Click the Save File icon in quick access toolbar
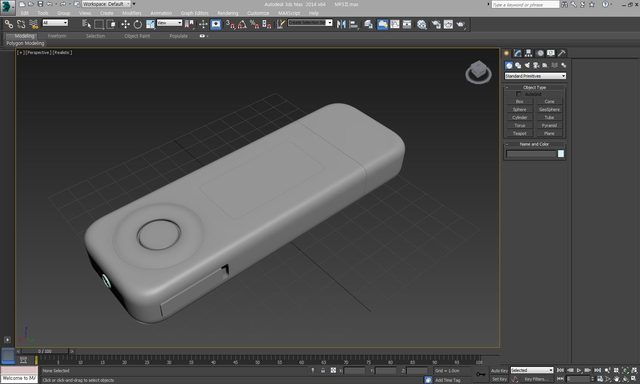This screenshot has width=640, height=384. click(40, 4)
